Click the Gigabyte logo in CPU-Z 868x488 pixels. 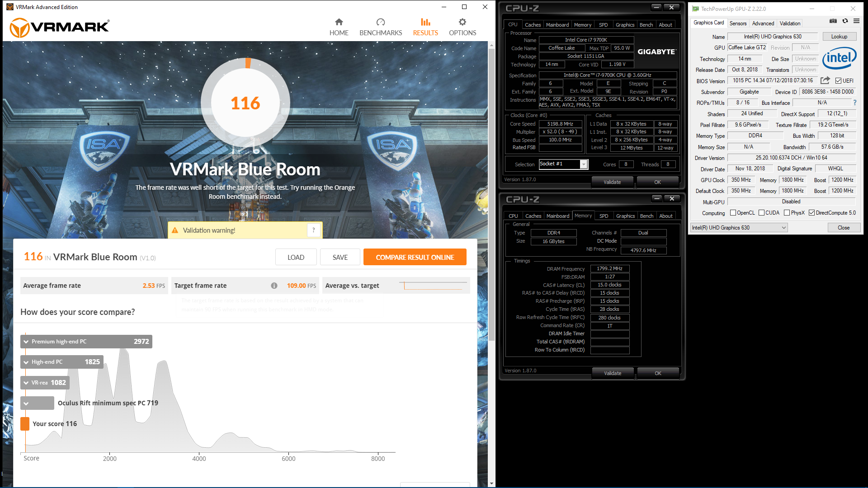656,52
